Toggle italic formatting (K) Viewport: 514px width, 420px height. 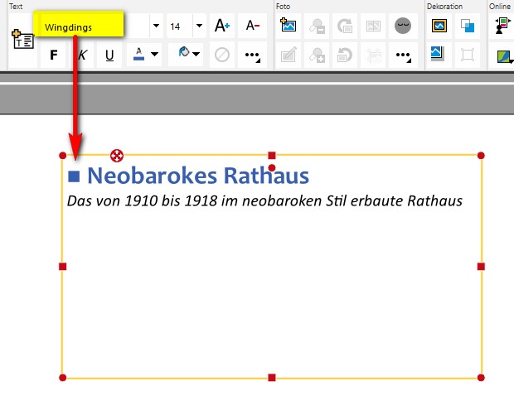point(82,56)
